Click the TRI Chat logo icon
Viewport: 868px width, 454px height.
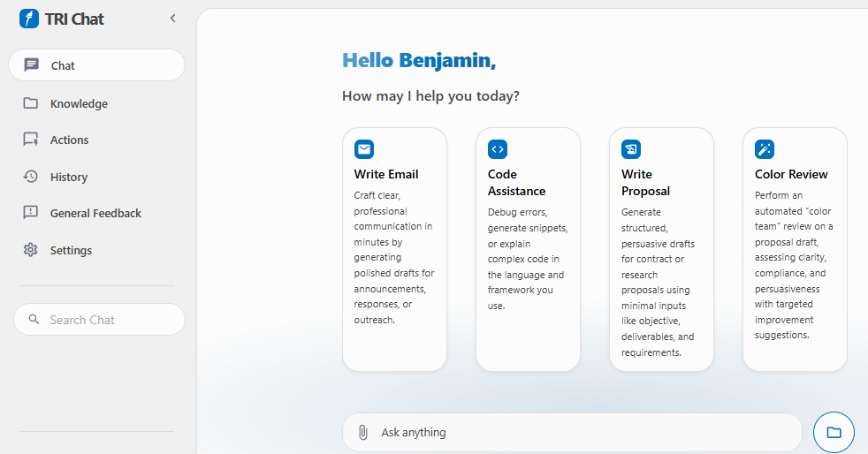tap(29, 19)
